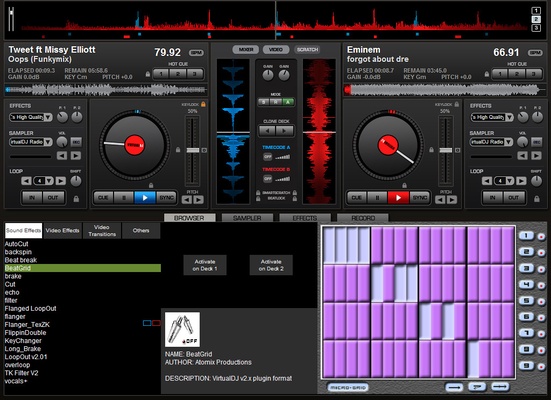Image resolution: width=551 pixels, height=400 pixels.
Task: Set loop IN point on right deck
Action: (x=492, y=198)
